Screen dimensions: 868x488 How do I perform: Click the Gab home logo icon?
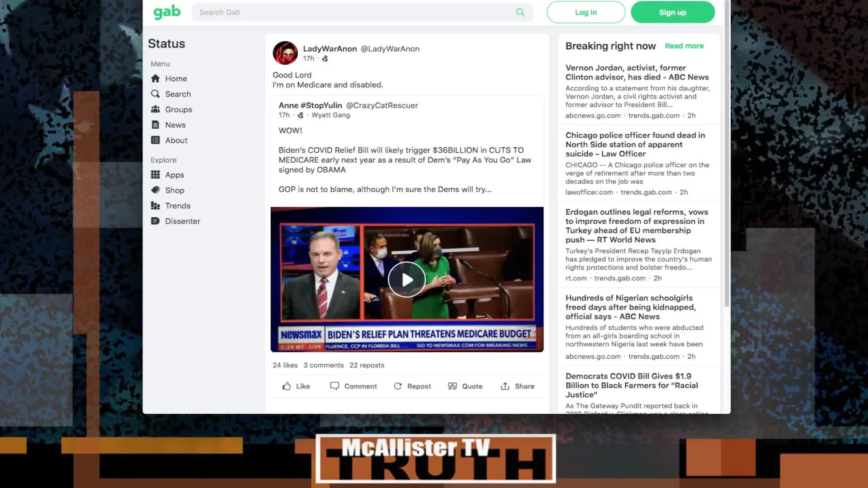(x=166, y=12)
